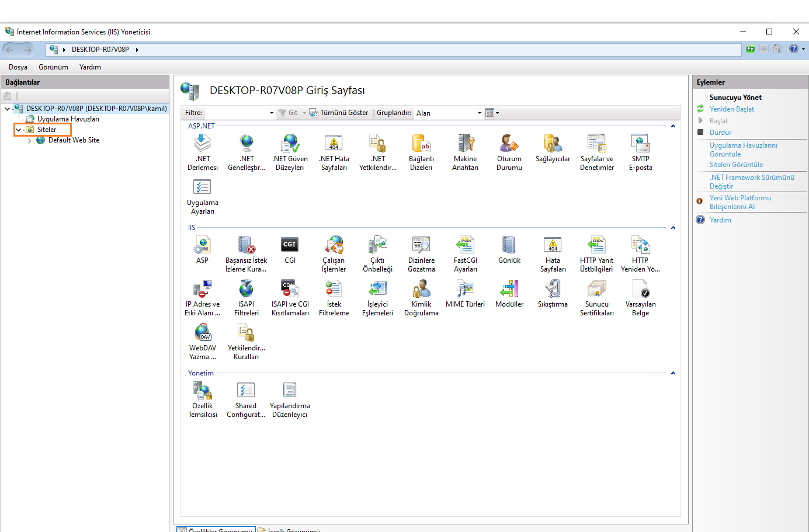Open Varsayılan Belge icon
Viewport: 809px width, 532px height.
[641, 288]
